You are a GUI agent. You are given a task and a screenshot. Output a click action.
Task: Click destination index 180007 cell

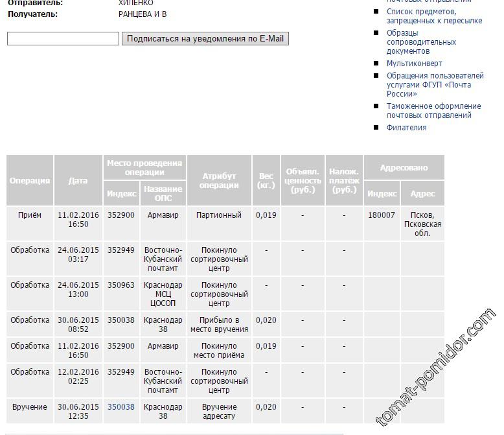tap(382, 215)
